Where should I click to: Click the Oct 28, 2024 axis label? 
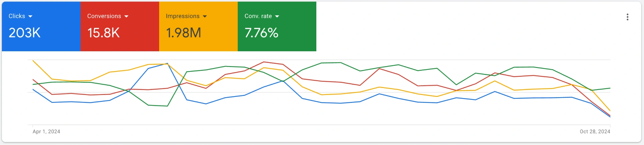(x=595, y=131)
